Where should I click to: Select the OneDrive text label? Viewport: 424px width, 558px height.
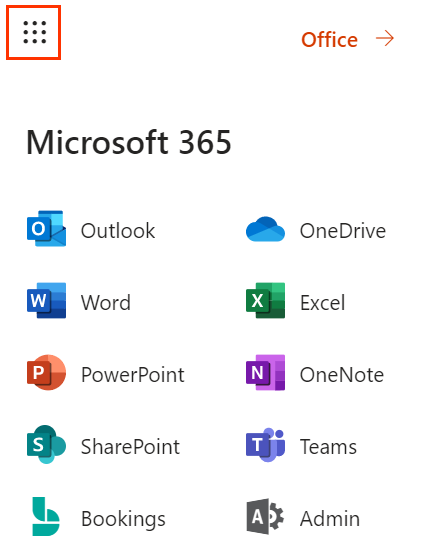coord(343,231)
